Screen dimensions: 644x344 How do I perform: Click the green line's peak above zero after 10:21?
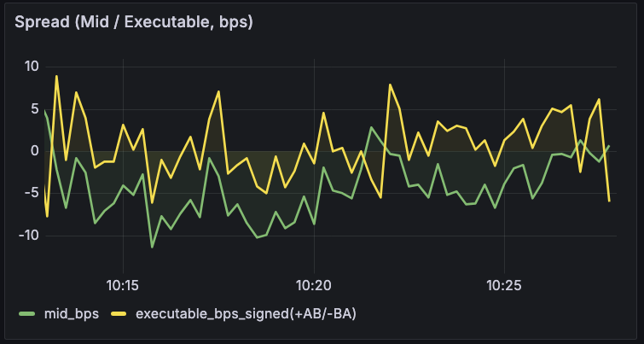[371, 127]
